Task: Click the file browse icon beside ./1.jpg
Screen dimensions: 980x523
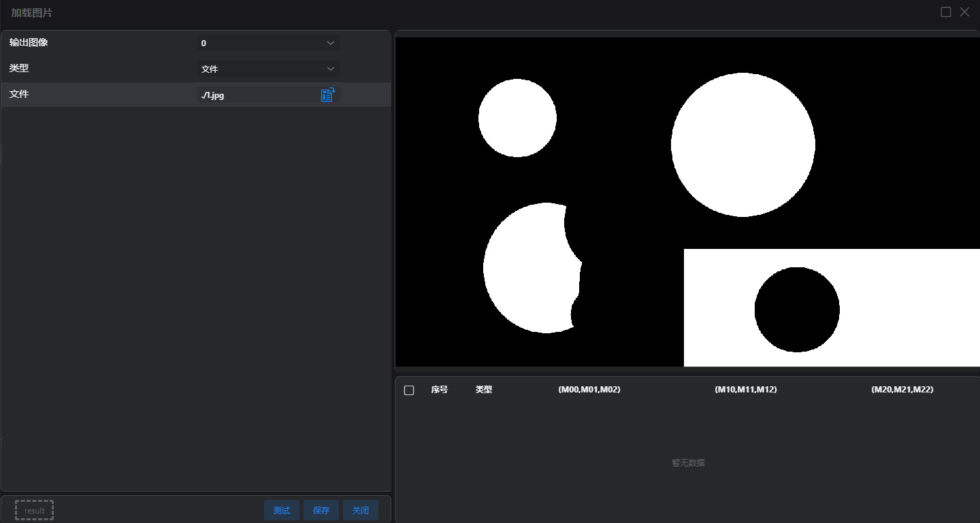Action: pos(327,95)
